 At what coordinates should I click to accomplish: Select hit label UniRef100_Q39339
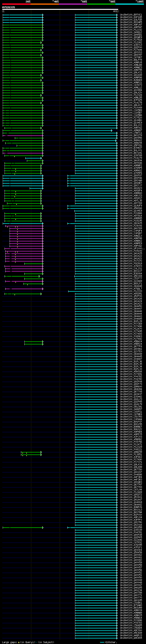click(x=131, y=530)
